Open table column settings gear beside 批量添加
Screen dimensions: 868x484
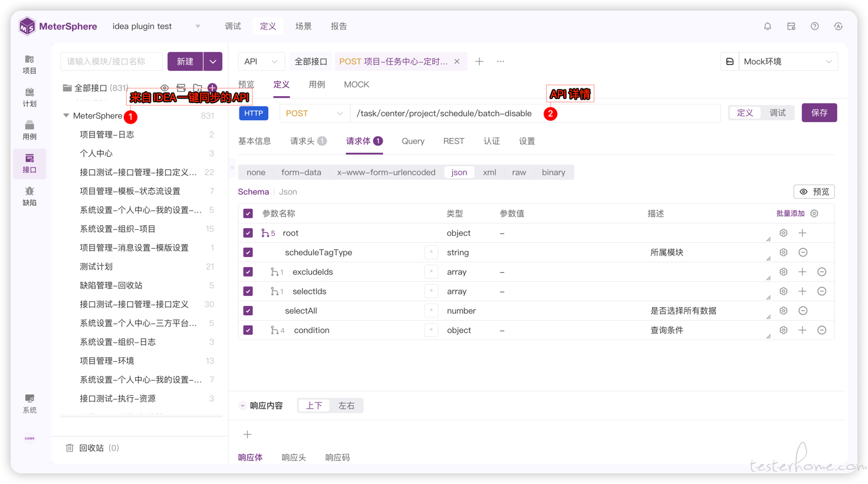tap(814, 213)
